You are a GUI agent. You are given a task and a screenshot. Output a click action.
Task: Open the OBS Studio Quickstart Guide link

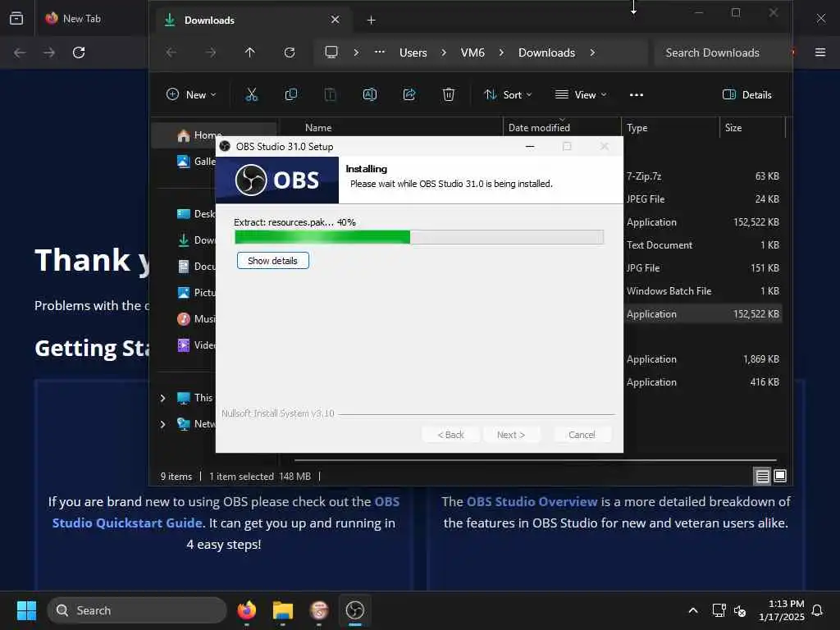(226, 512)
